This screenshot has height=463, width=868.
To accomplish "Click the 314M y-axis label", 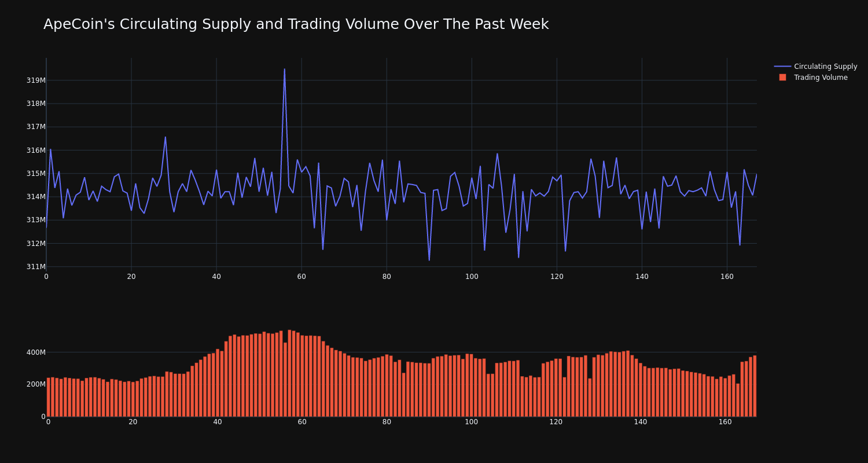I will point(36,197).
